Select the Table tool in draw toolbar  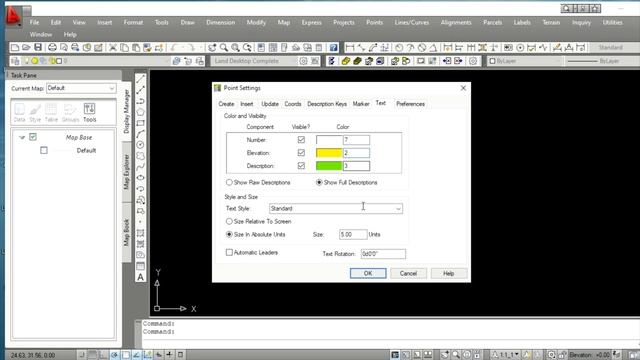click(x=140, y=266)
